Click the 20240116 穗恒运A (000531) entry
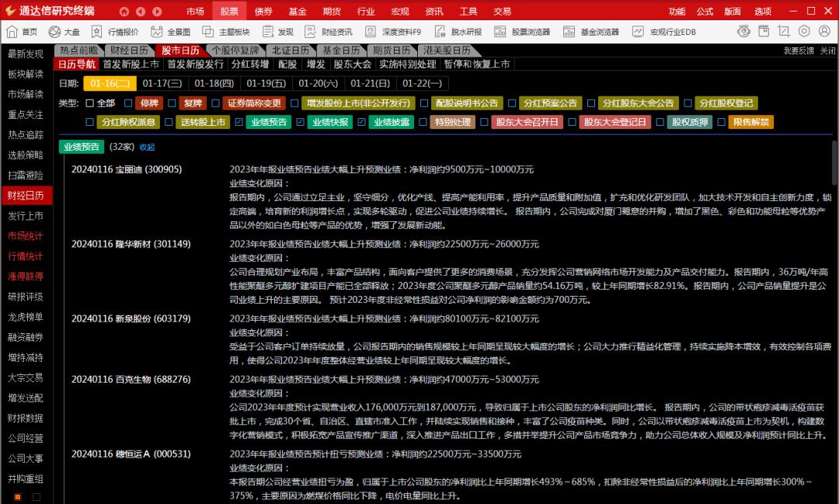The image size is (839, 504). pyautogui.click(x=131, y=454)
